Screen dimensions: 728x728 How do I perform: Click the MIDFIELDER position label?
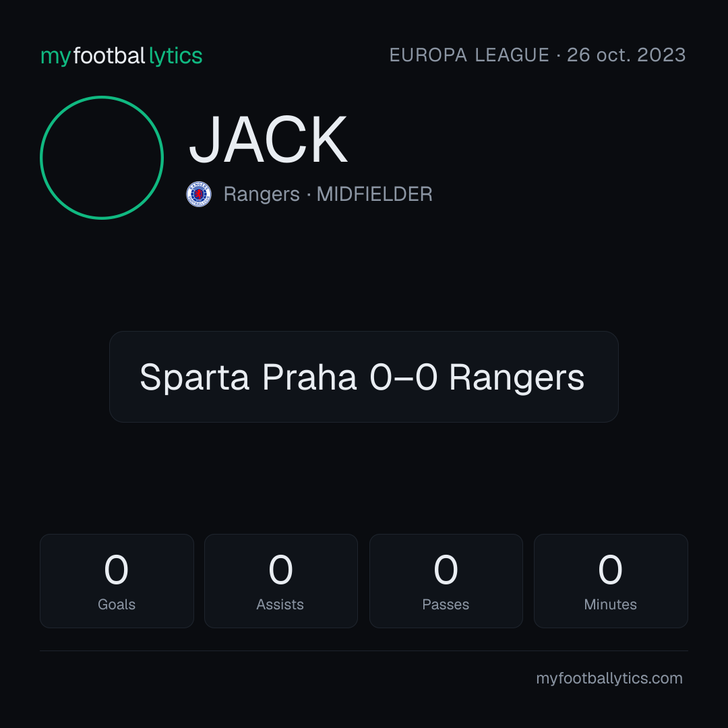[x=374, y=194]
